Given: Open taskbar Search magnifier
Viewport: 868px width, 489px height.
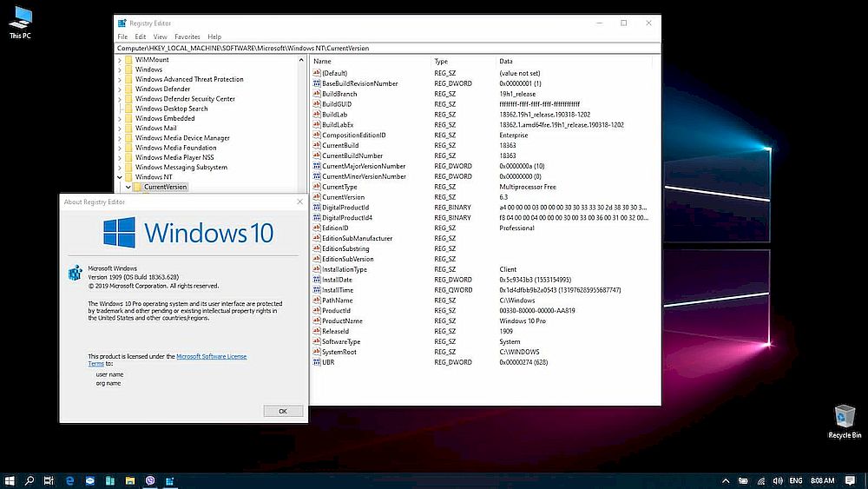Looking at the screenshot, I should [30, 480].
